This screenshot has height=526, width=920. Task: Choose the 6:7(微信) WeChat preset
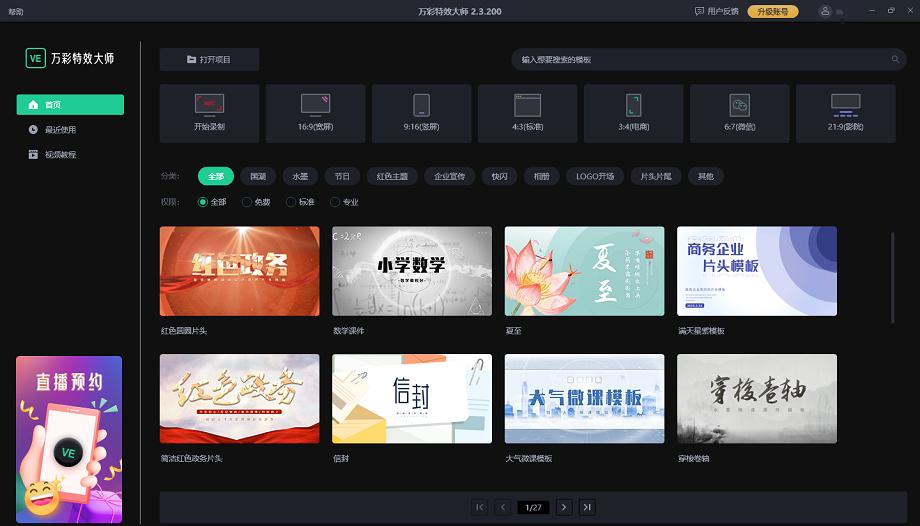click(x=739, y=113)
